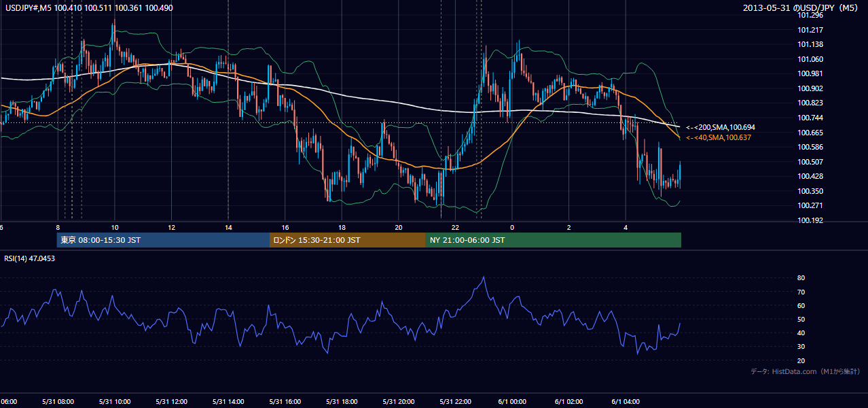The height and width of the screenshot is (408, 868).
Task: Click the 5/31 10:00 bottom time label
Action: tap(115, 401)
